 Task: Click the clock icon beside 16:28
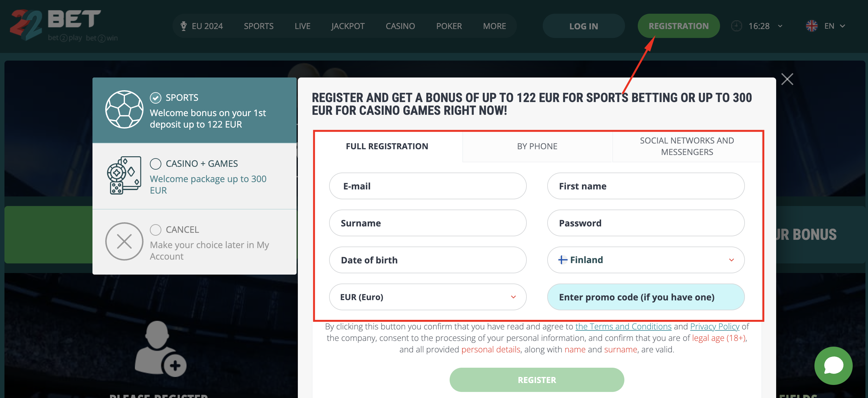pyautogui.click(x=736, y=26)
